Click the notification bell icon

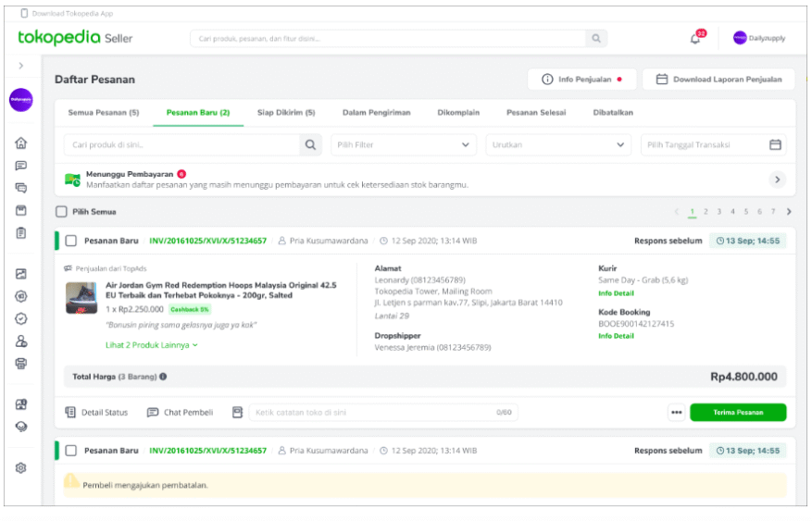(x=694, y=39)
